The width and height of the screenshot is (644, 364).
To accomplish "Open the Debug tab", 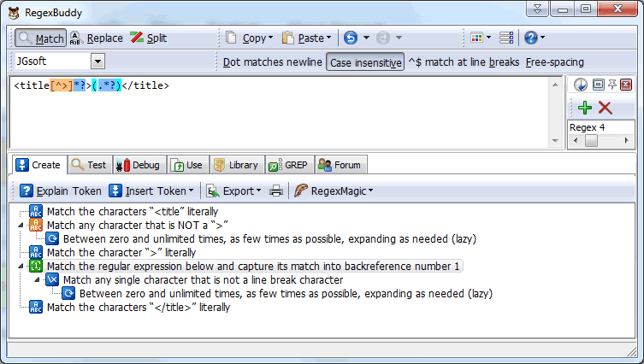I will [x=139, y=165].
